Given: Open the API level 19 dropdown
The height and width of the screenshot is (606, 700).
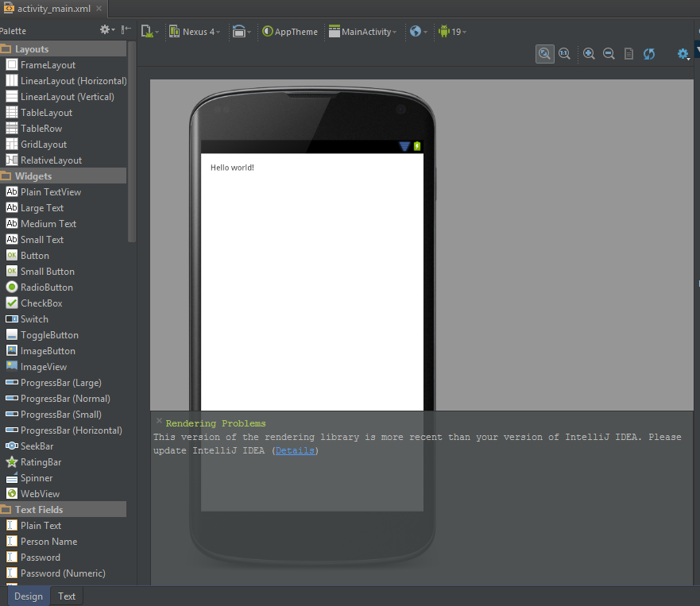Looking at the screenshot, I should point(452,32).
